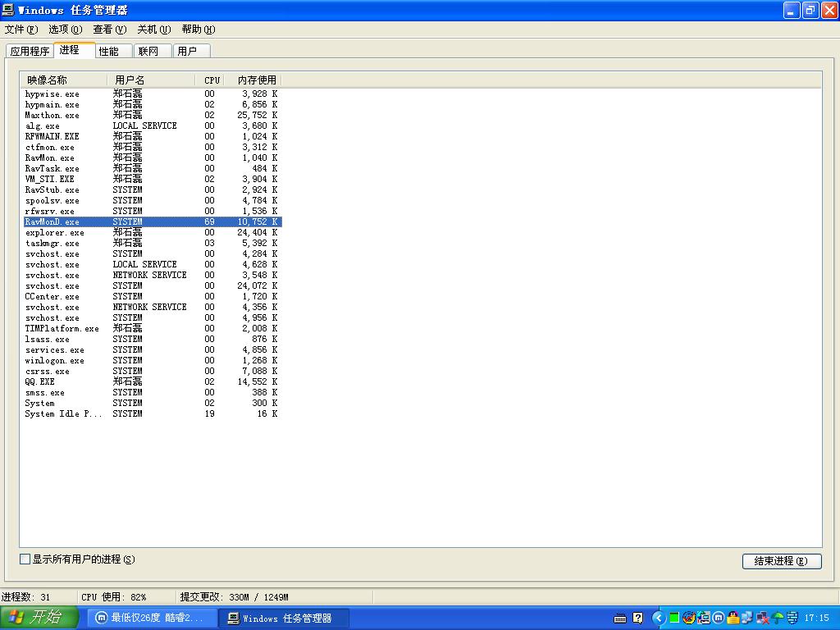Open the 文件(F) menu

click(21, 29)
